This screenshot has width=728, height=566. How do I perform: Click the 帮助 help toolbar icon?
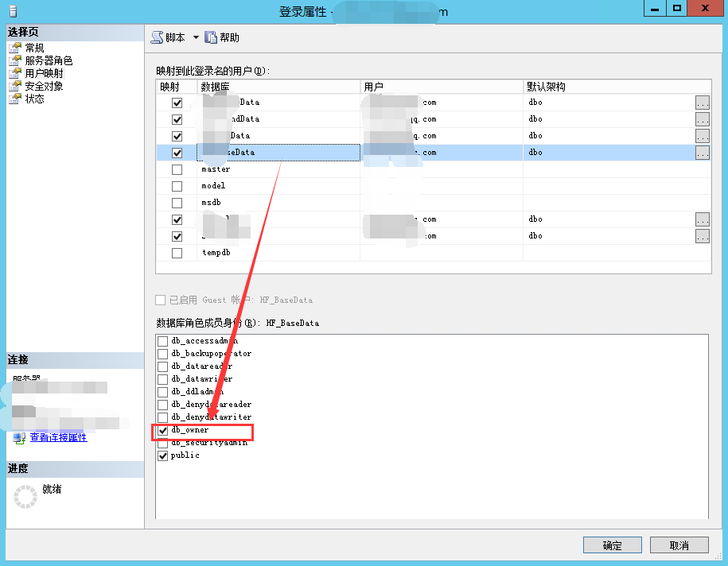click(x=211, y=37)
